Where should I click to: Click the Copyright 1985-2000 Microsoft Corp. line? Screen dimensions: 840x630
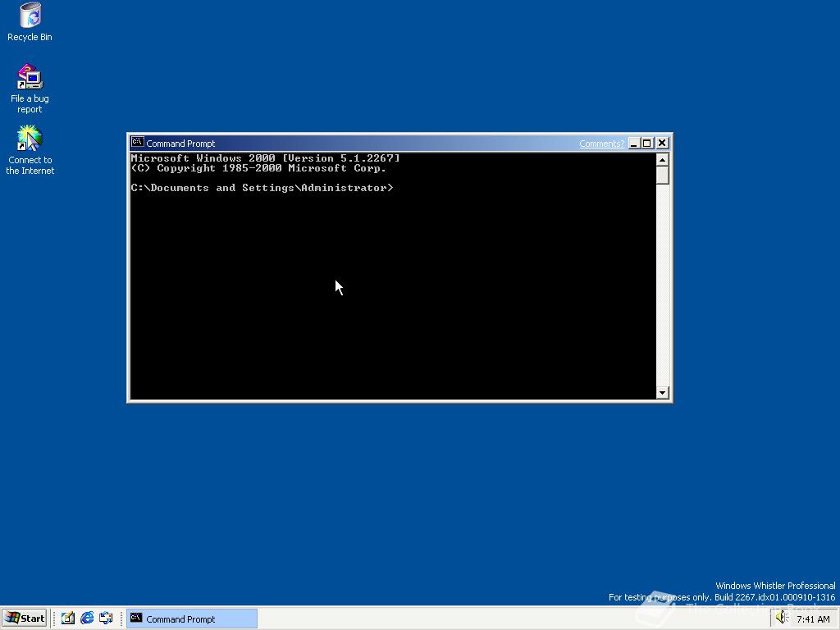click(x=258, y=168)
